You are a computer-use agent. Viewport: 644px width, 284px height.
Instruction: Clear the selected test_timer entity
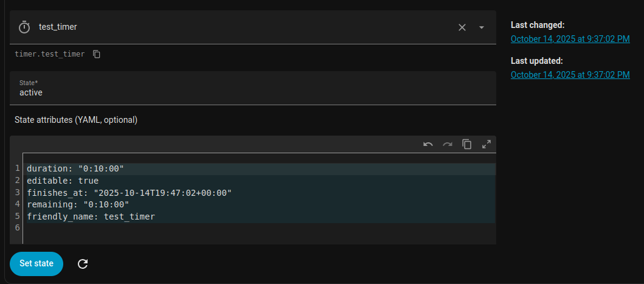(462, 27)
